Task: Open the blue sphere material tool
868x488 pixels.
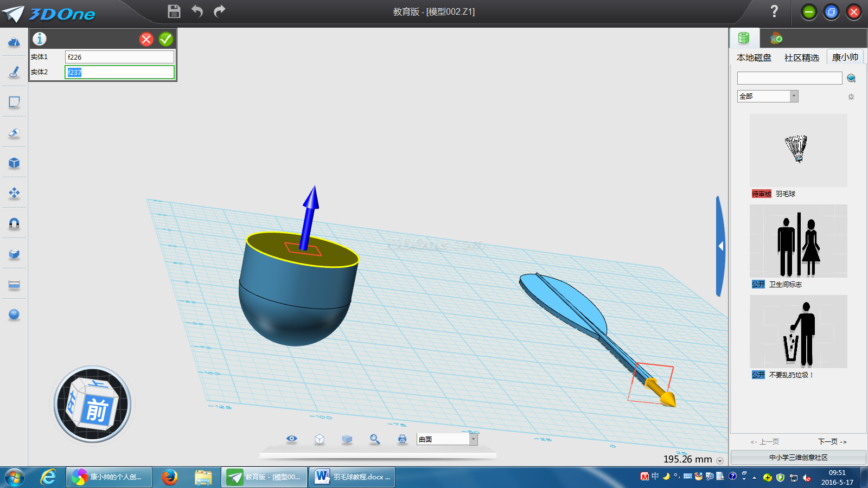Action: 14,314
